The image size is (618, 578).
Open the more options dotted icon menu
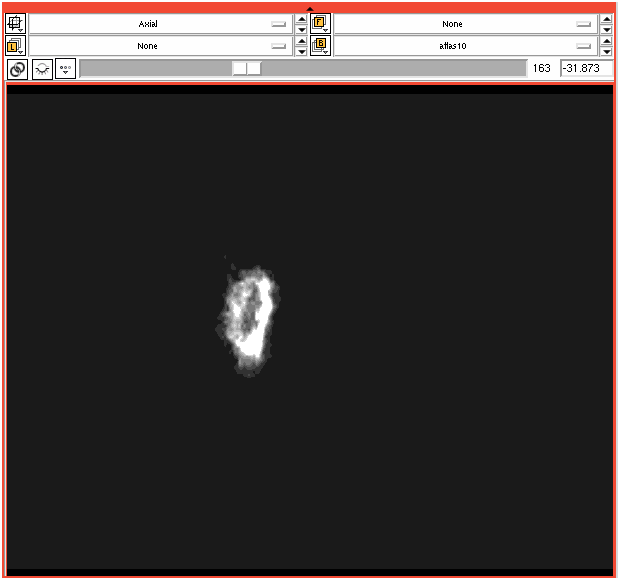[65, 69]
